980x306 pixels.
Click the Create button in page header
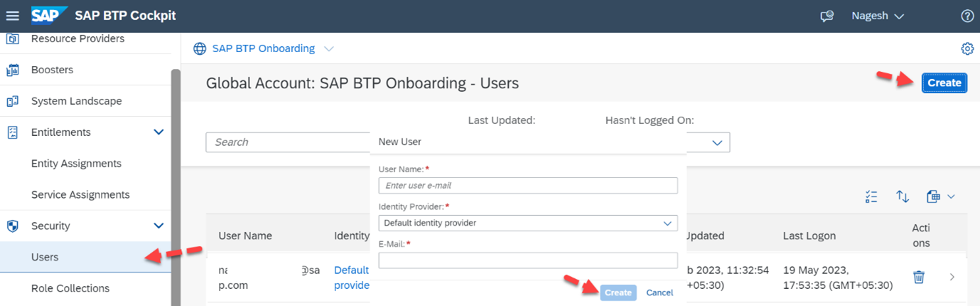click(x=944, y=83)
